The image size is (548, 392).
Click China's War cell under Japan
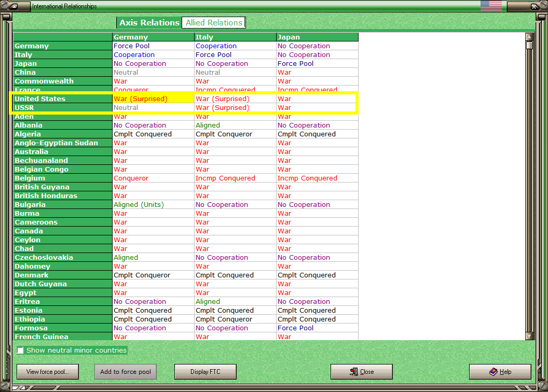tap(318, 72)
